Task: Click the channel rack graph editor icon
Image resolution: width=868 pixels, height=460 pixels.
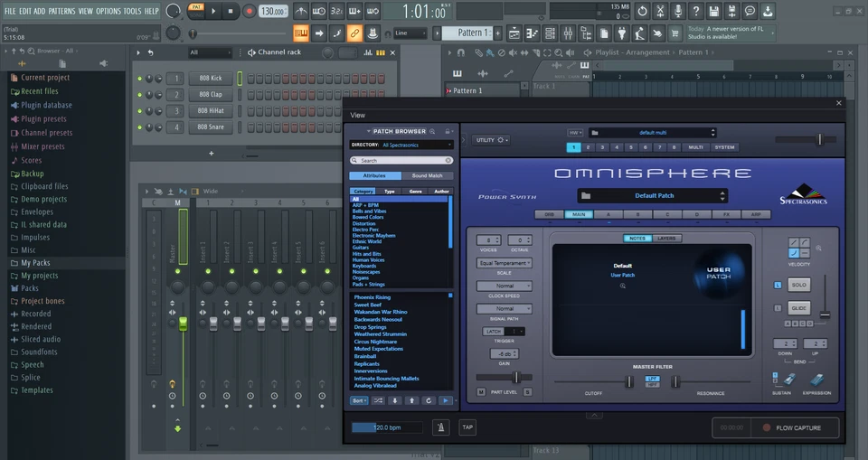Action: [x=368, y=52]
